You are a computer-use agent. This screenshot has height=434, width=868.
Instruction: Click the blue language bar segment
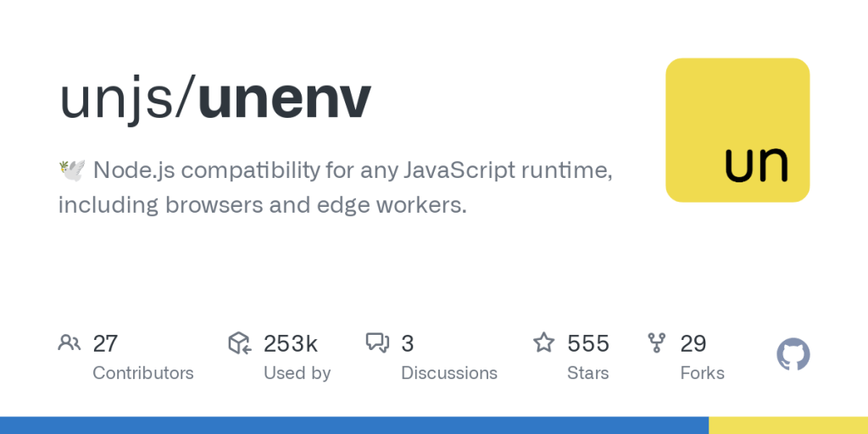(x=354, y=425)
